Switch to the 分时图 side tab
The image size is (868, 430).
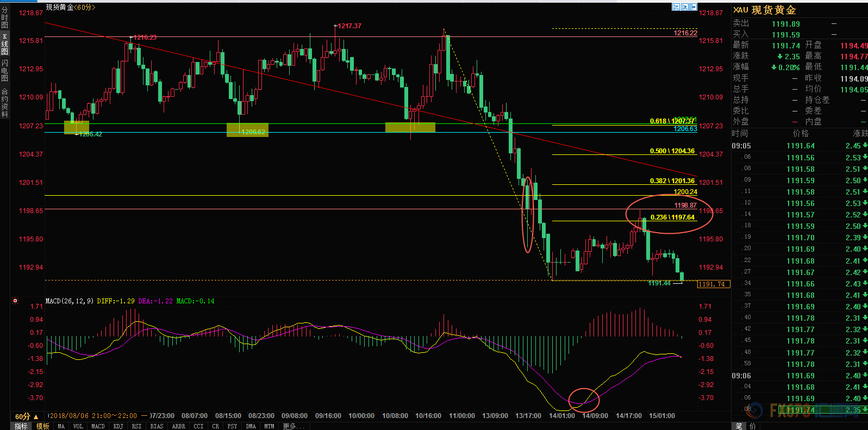pos(5,18)
